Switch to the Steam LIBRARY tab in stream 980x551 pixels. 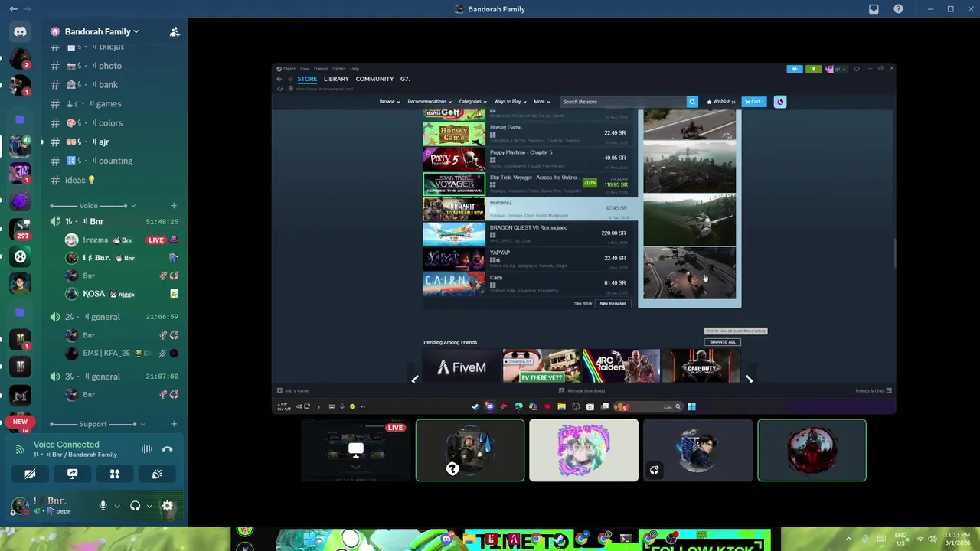336,79
